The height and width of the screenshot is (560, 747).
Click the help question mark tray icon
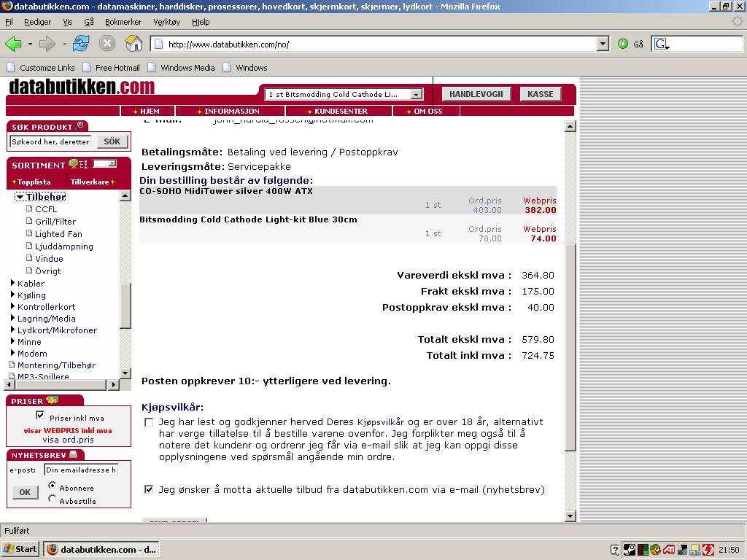tap(614, 550)
